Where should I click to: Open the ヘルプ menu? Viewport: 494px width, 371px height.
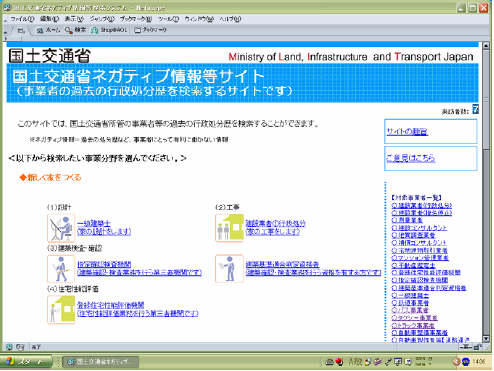pyautogui.click(x=230, y=19)
